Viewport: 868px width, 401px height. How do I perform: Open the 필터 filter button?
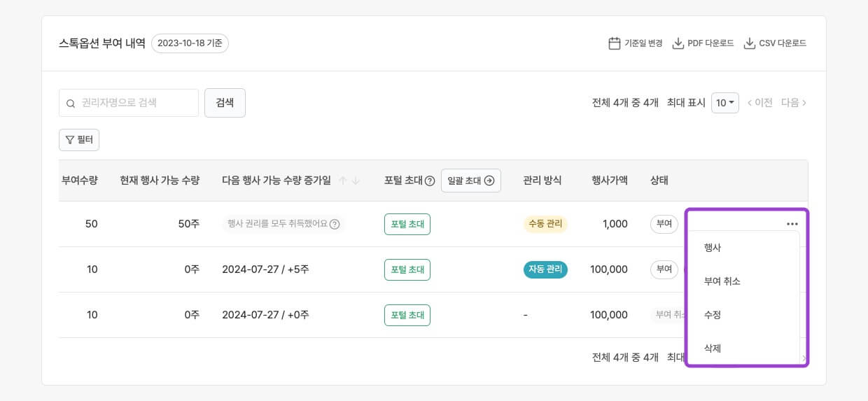79,140
